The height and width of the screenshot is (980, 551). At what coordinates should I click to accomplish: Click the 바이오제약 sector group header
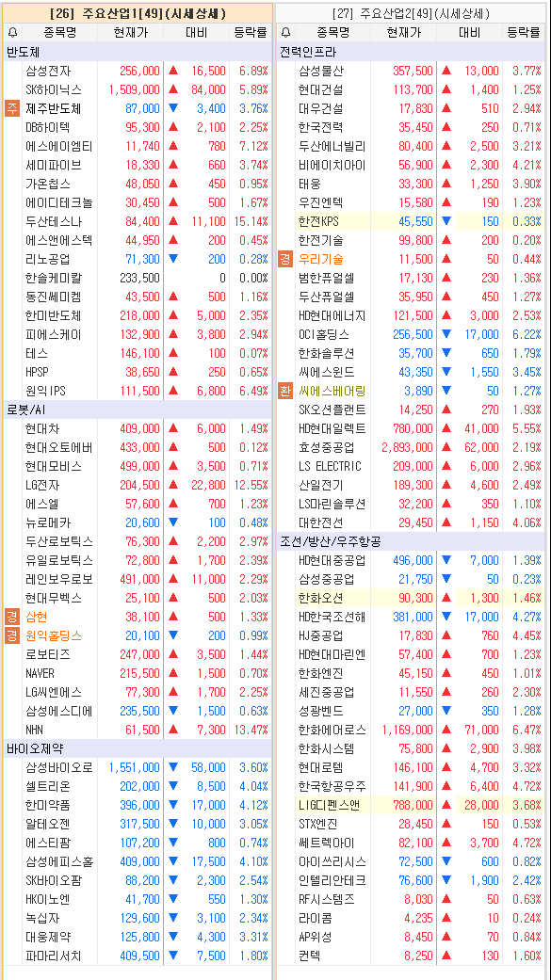pyautogui.click(x=138, y=748)
